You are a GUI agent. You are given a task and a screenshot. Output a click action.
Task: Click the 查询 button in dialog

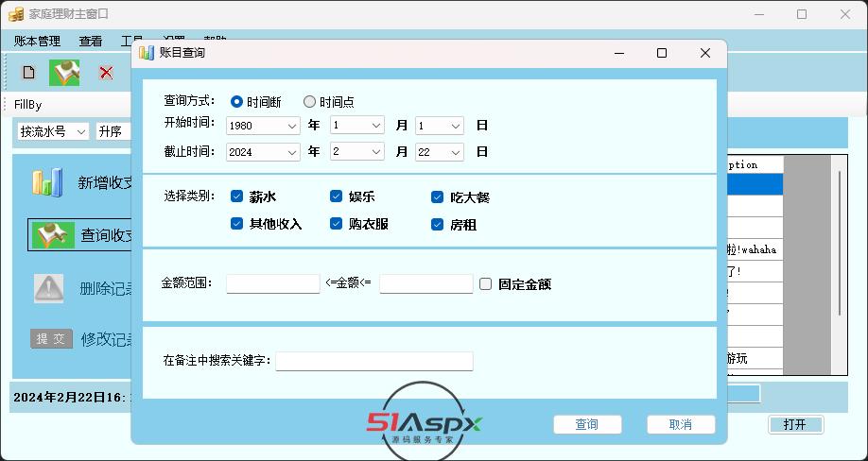coord(587,424)
